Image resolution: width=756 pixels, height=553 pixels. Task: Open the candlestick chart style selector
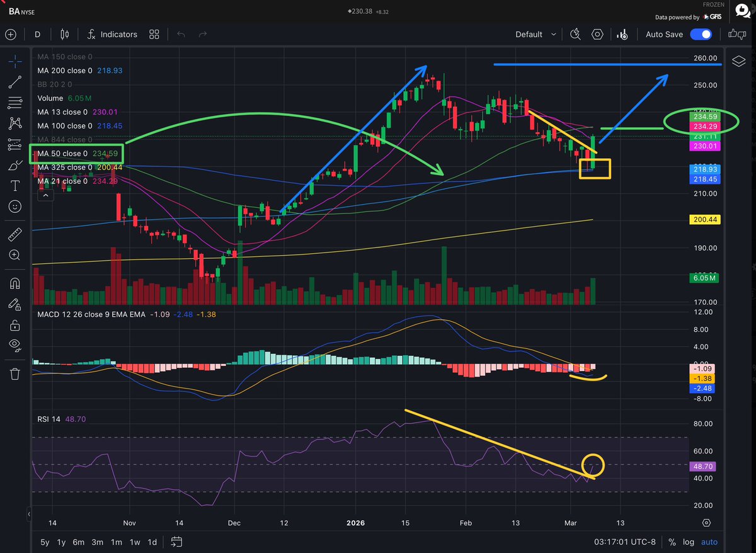(64, 35)
